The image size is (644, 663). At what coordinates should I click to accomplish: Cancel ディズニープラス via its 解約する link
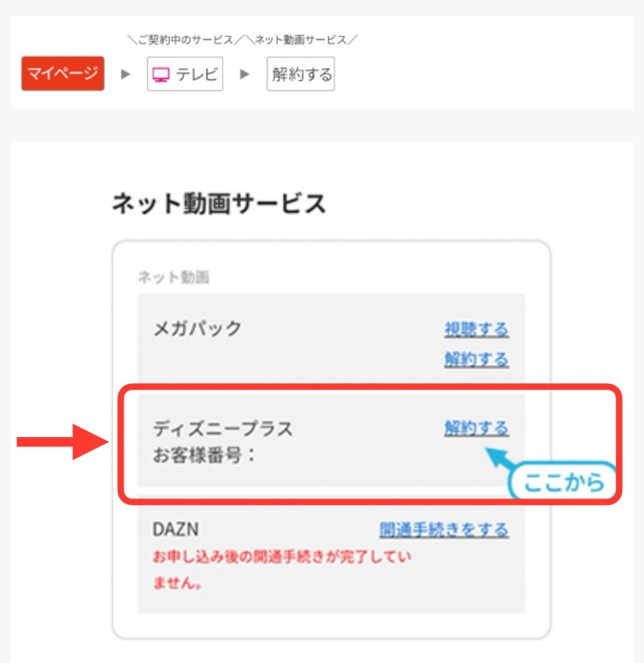coord(476,427)
